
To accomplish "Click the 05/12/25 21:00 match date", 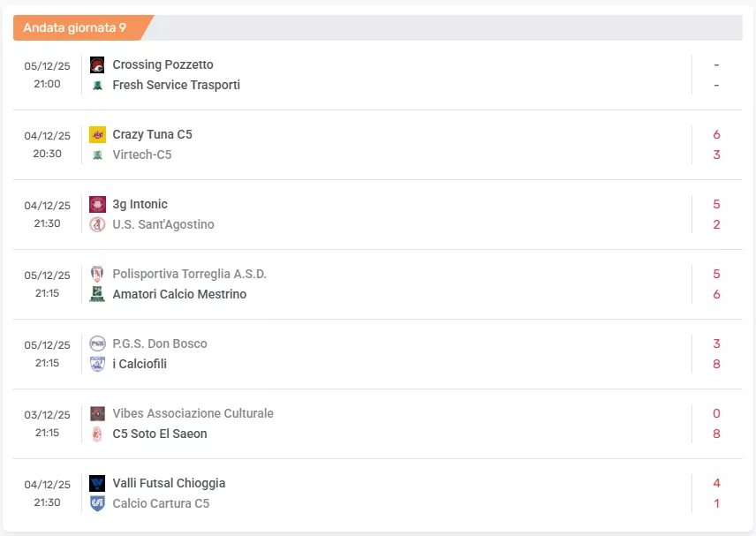I will click(47, 74).
